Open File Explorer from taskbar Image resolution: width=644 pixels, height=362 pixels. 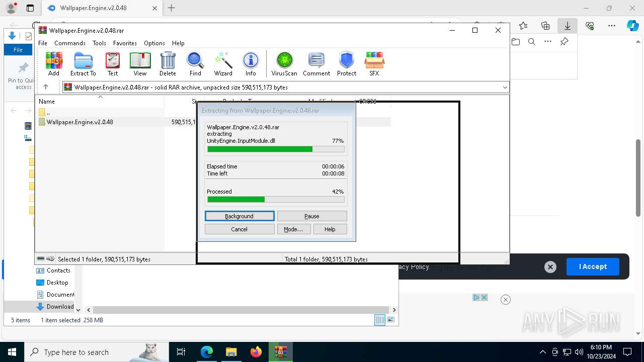[231, 352]
